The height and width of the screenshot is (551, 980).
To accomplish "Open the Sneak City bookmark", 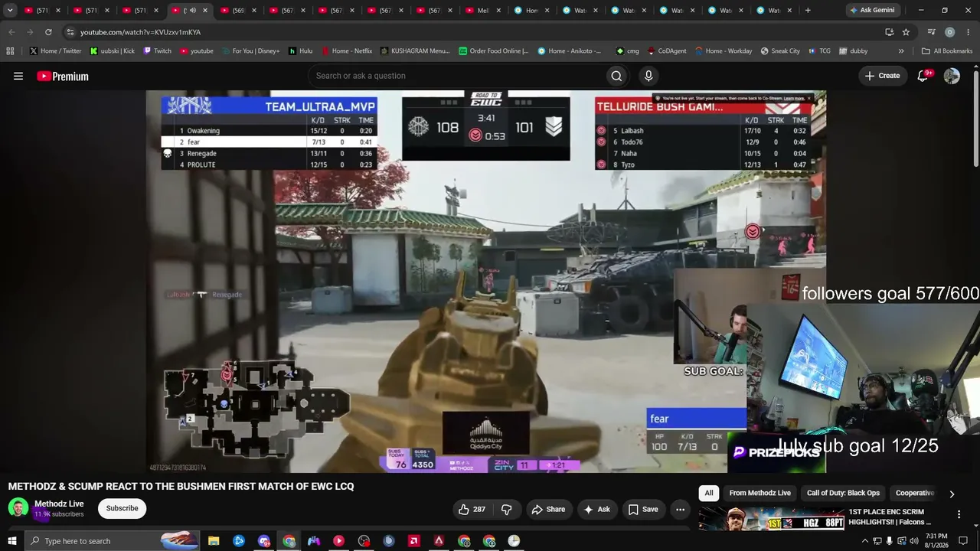I will [780, 51].
